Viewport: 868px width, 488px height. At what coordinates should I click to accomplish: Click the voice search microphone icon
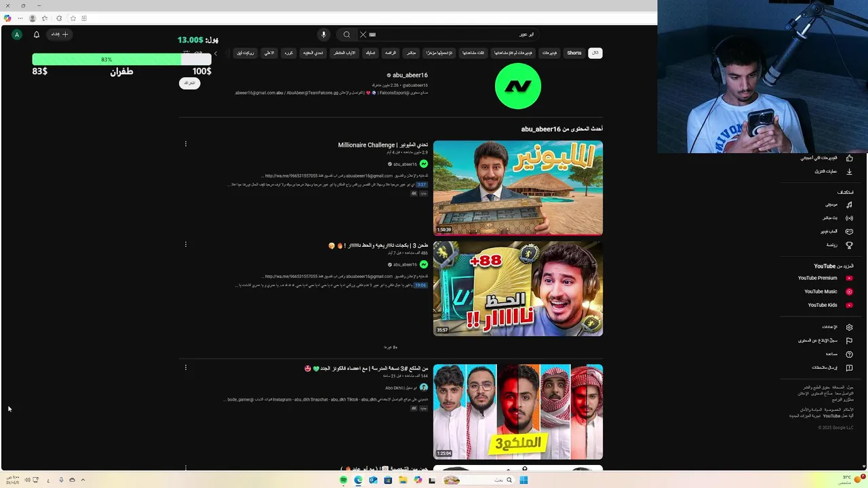pyautogui.click(x=323, y=35)
